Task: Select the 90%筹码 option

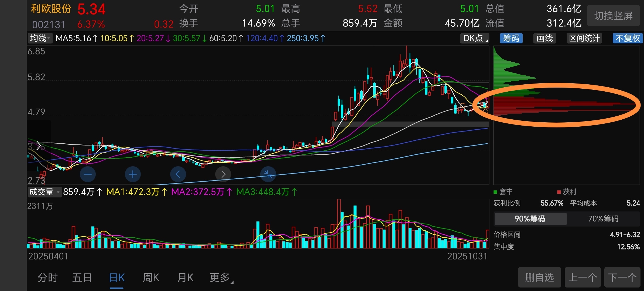Action: click(x=530, y=219)
